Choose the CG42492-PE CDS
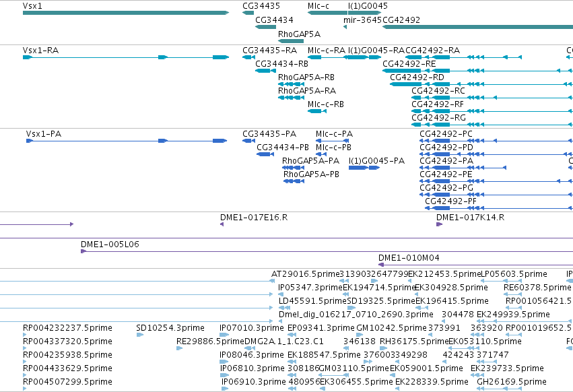 (x=496, y=181)
